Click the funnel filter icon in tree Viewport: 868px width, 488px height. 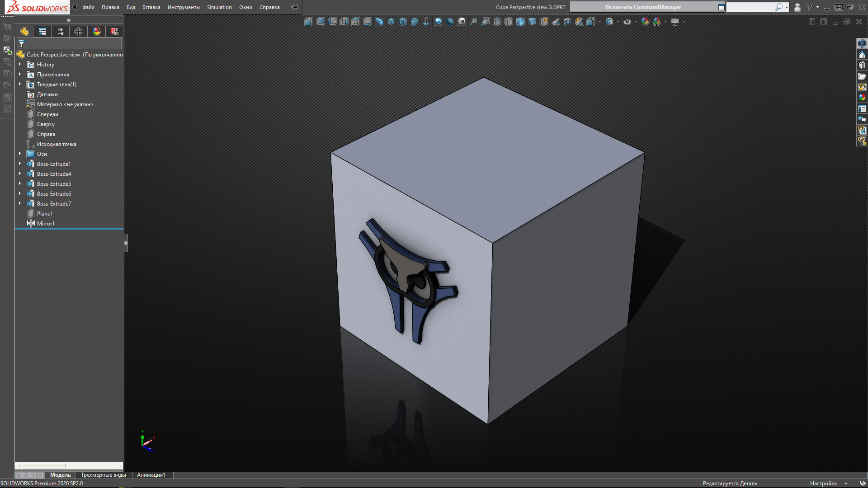pos(22,43)
